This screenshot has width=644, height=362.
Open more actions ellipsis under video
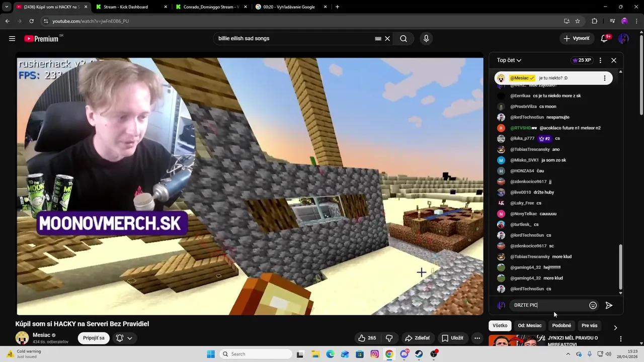tap(477, 338)
